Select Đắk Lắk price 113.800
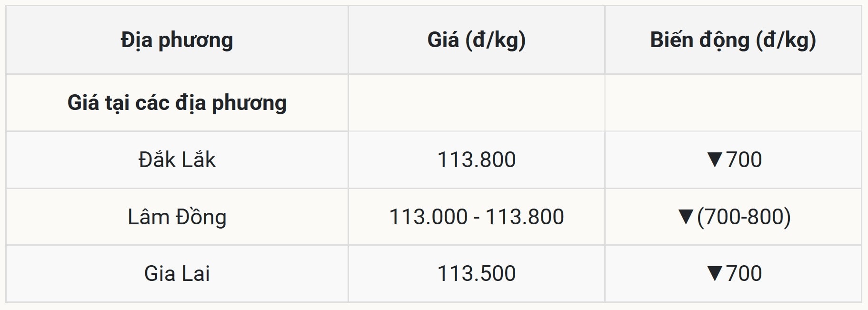Image resolution: width=868 pixels, height=310 pixels. coord(476,160)
